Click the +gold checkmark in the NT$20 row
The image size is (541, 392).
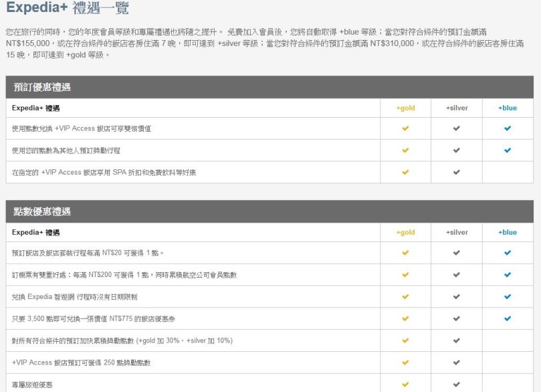(x=405, y=253)
